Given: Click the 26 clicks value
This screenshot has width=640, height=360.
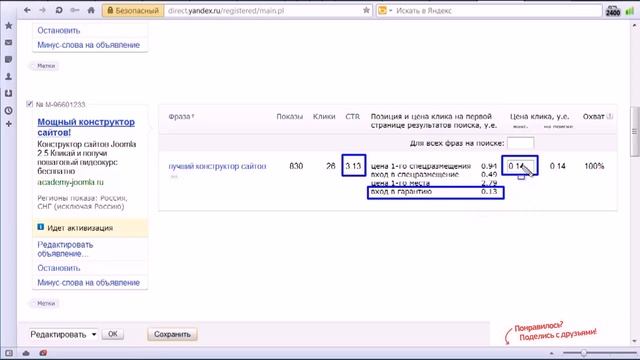Looking at the screenshot, I should tap(331, 166).
